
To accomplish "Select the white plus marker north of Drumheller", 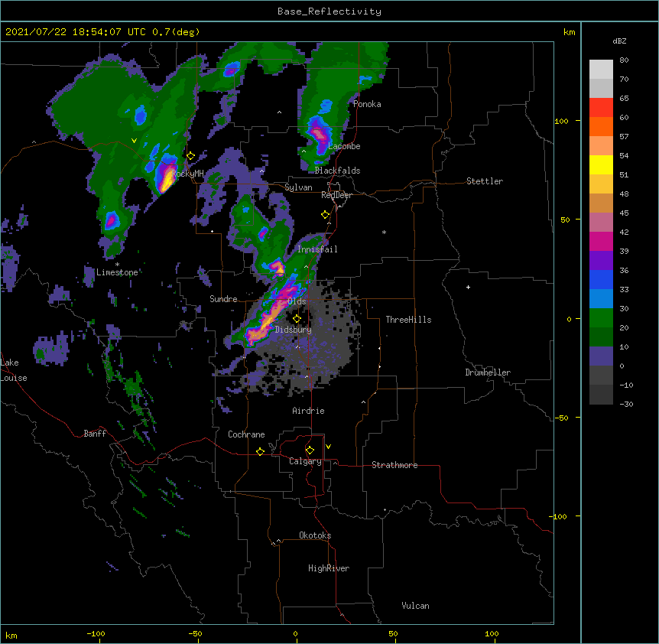I will 468,287.
